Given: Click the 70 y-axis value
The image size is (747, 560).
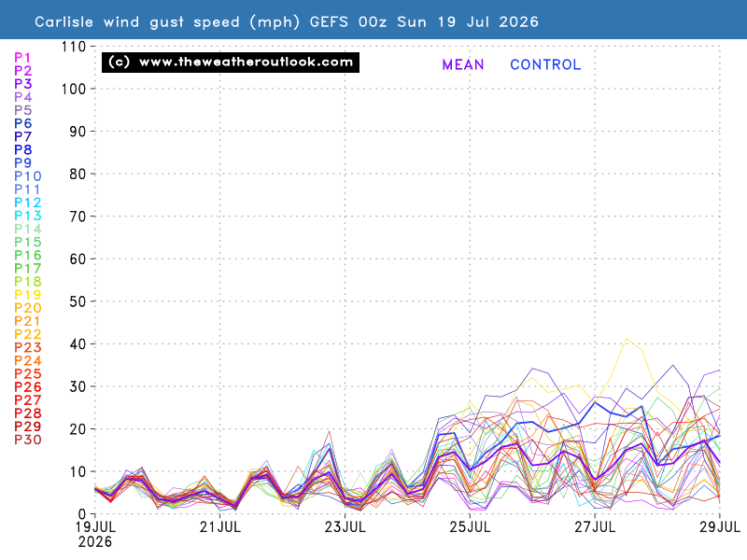Looking at the screenshot, I should click(78, 217).
